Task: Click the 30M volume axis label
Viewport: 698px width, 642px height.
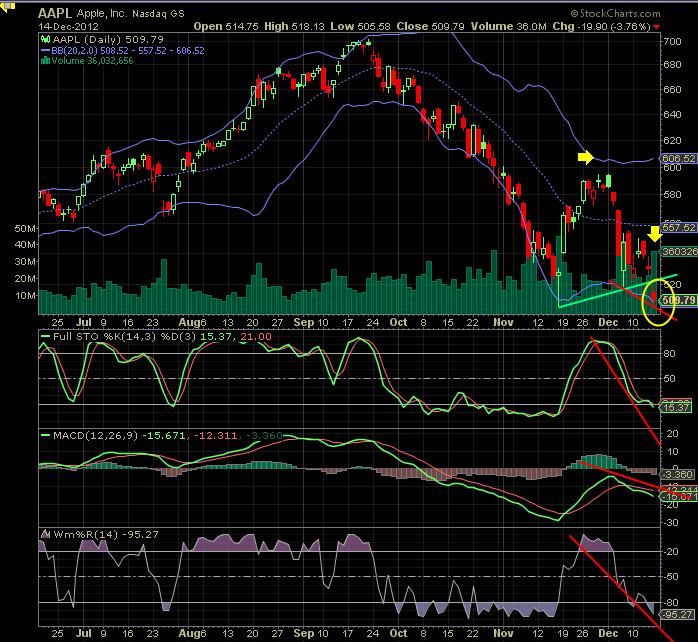Action: pyautogui.click(x=25, y=262)
